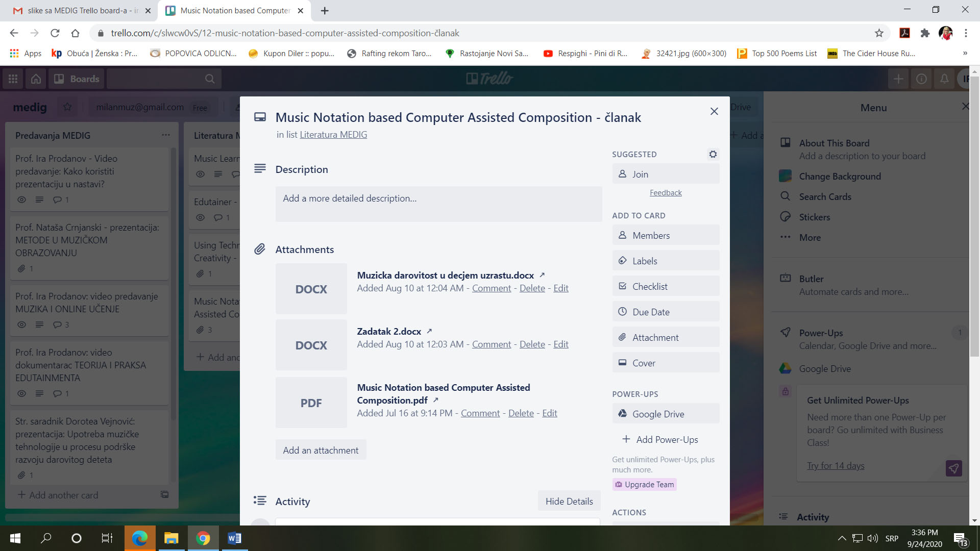The image size is (980, 551).
Task: Click the description text box
Action: (x=438, y=204)
